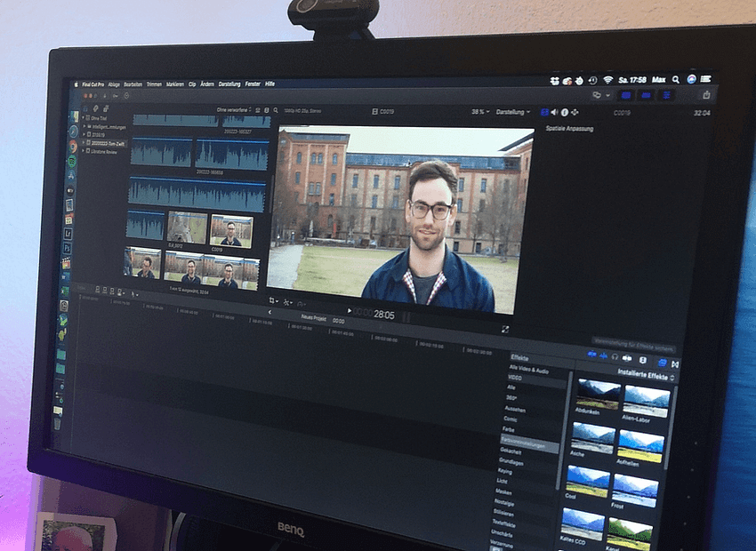Show the video inspector tab icon
The image size is (756, 551).
[x=545, y=112]
